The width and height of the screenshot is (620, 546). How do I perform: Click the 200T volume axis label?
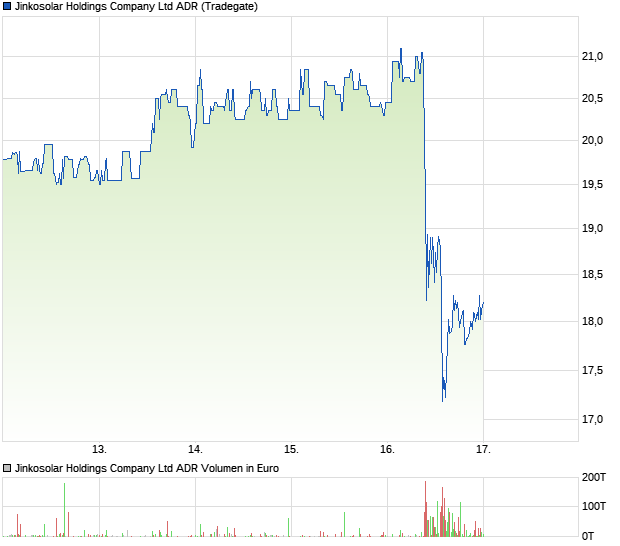pyautogui.click(x=594, y=478)
